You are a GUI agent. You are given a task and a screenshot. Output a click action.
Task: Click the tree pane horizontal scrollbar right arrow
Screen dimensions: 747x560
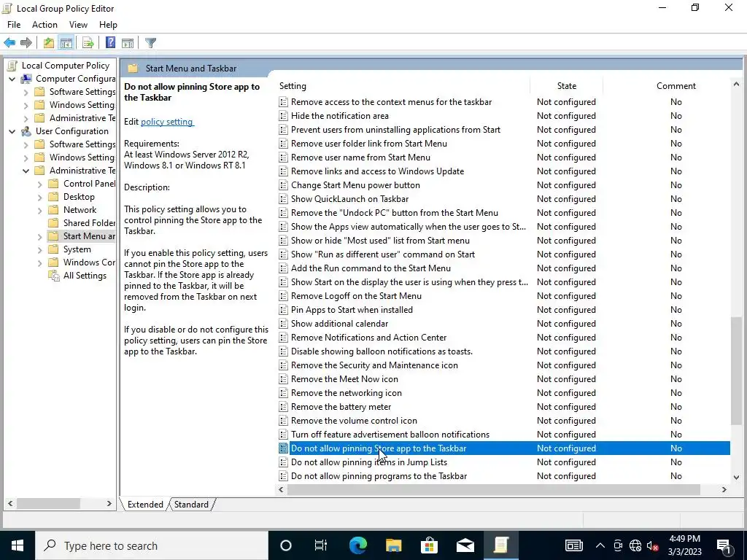(x=109, y=503)
